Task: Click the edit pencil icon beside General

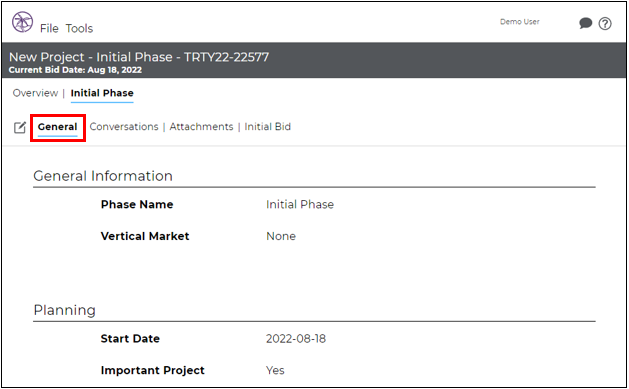Action: click(20, 128)
